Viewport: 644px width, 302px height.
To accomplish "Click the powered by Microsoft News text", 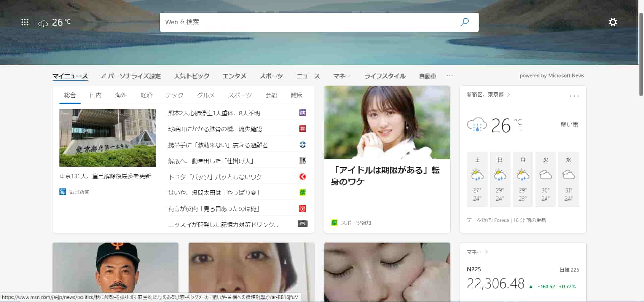I will coord(552,76).
